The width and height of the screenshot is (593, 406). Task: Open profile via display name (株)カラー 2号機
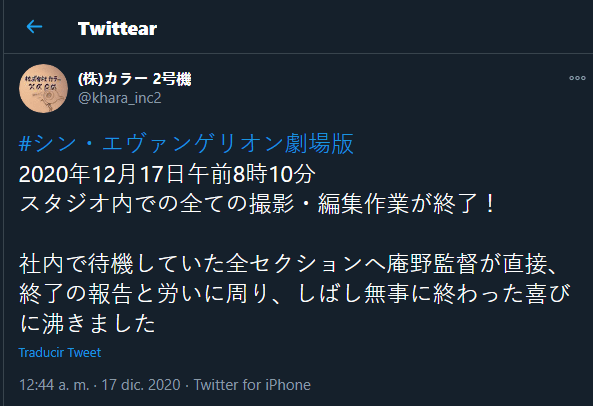134,79
